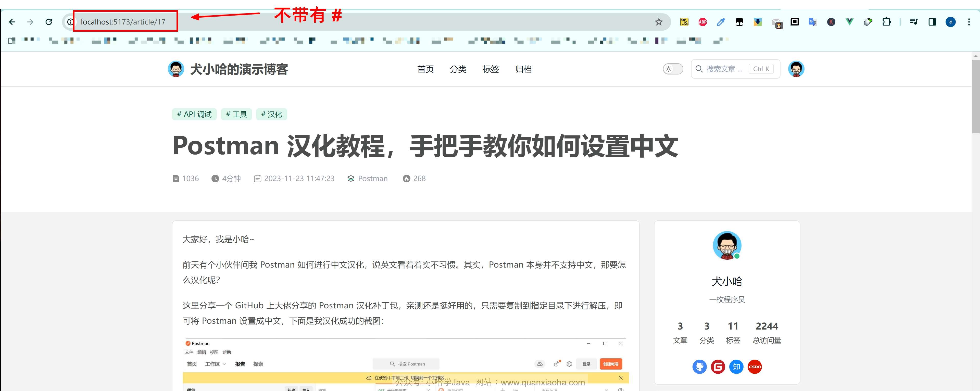Open the blue Chrome profile avatar
980x391 pixels.
(x=951, y=22)
